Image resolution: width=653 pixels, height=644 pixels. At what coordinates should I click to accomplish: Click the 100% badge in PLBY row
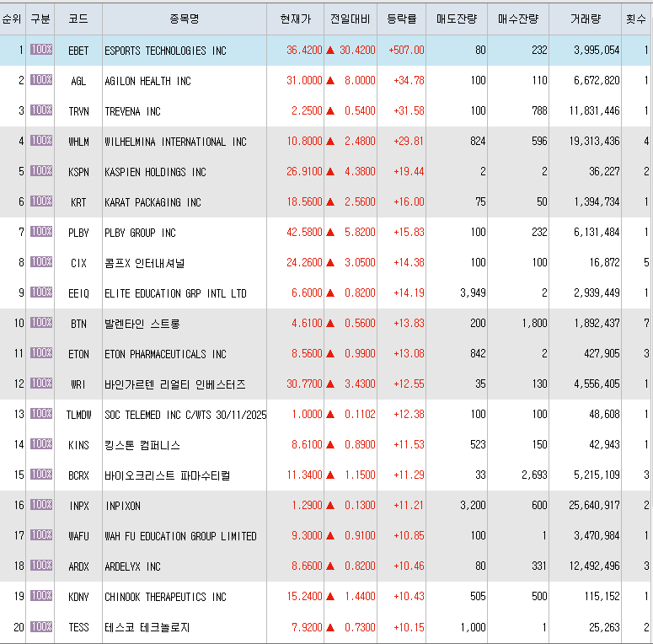coord(41,232)
